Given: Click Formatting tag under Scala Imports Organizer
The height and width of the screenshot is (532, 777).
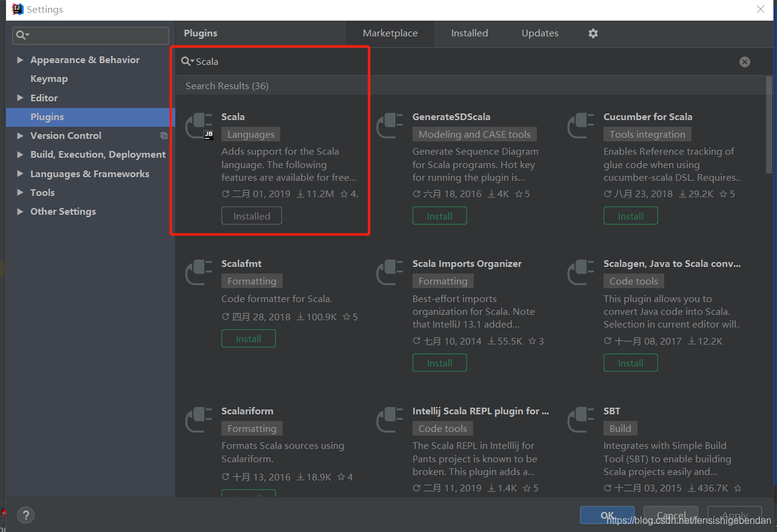Looking at the screenshot, I should click(443, 281).
